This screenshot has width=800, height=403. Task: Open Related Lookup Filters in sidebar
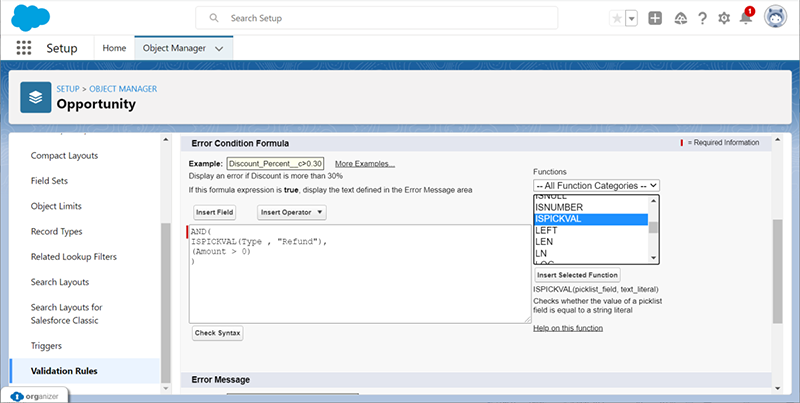pyautogui.click(x=73, y=257)
